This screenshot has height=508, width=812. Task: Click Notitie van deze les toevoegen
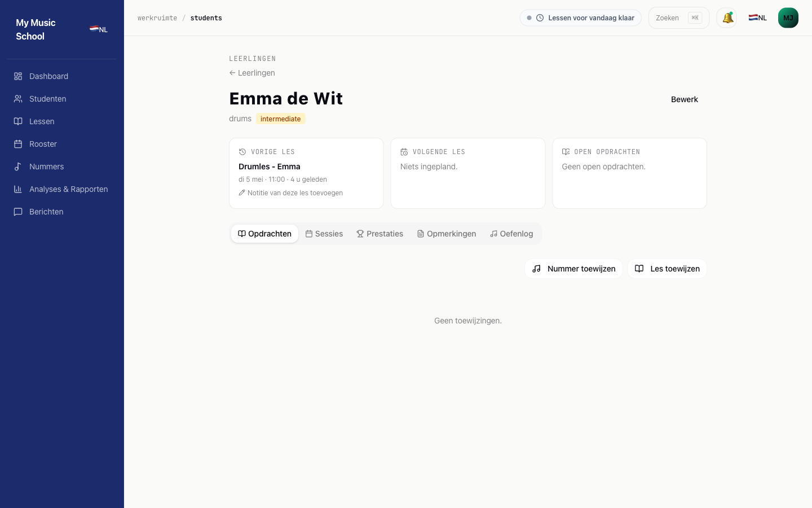pyautogui.click(x=290, y=193)
